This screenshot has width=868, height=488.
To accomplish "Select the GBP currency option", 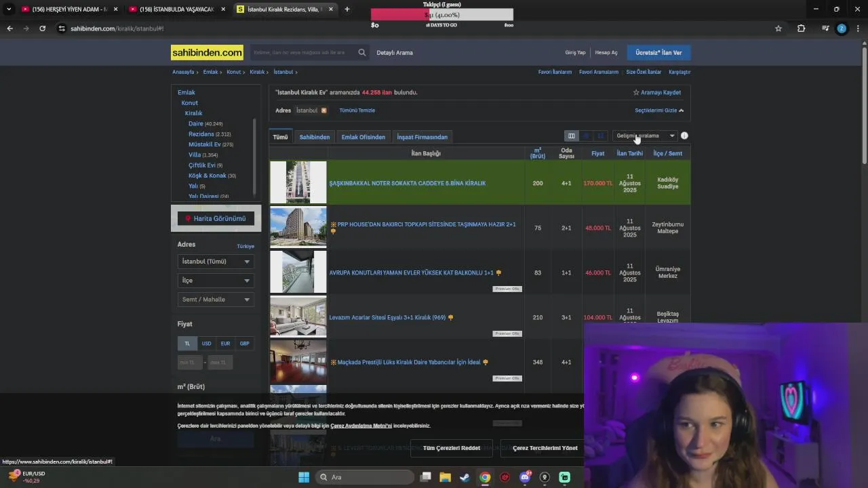I will coord(244,344).
